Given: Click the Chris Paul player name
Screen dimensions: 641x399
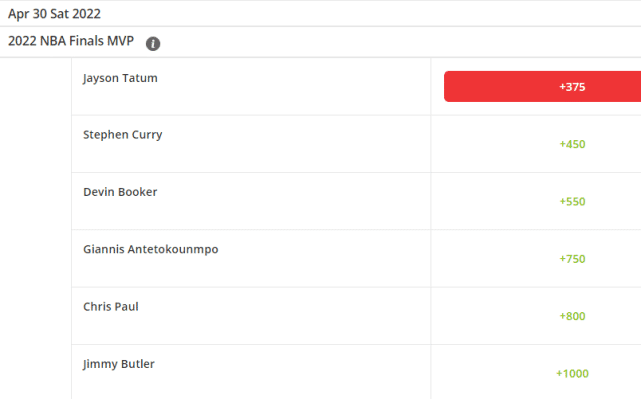Looking at the screenshot, I should click(x=111, y=307).
